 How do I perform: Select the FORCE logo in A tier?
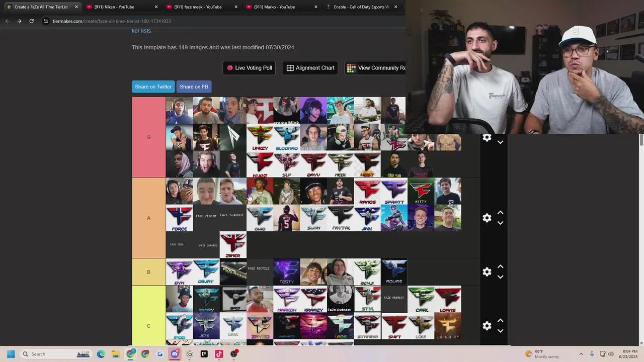[179, 218]
